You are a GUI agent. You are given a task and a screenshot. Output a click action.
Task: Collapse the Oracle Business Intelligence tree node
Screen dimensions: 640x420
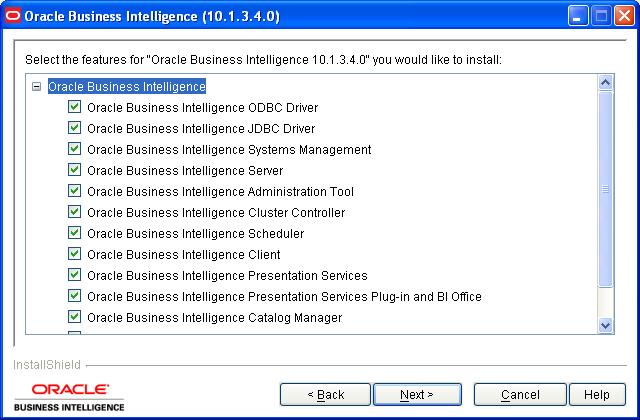tap(36, 87)
